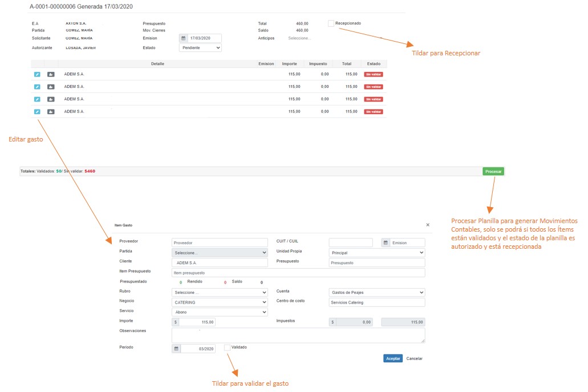The width and height of the screenshot is (588, 392).
Task: Close the Item Gasto dialog with X
Action: click(x=428, y=225)
